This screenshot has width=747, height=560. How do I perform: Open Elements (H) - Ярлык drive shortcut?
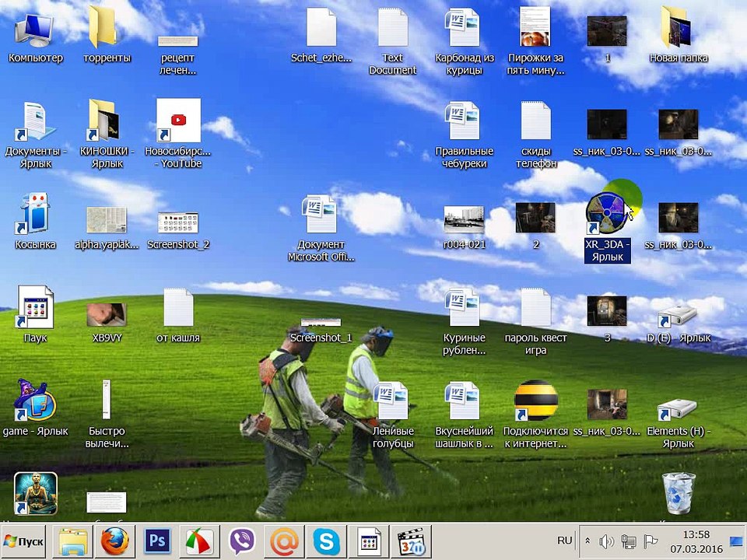(678, 422)
